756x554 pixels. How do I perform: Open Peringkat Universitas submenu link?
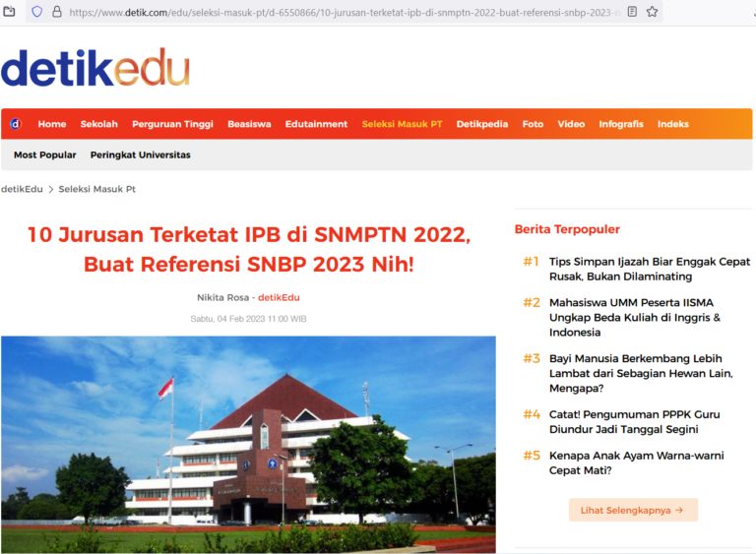(141, 155)
